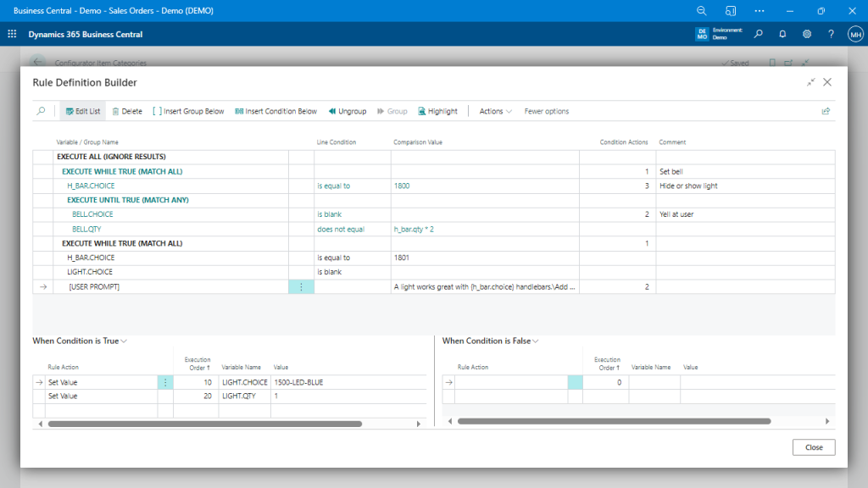Click Fewer options

click(x=547, y=111)
